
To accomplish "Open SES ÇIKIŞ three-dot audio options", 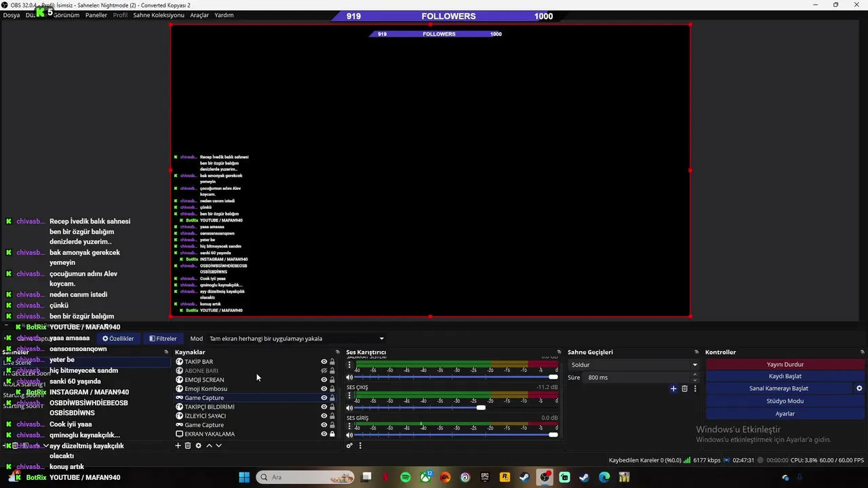I will [349, 396].
